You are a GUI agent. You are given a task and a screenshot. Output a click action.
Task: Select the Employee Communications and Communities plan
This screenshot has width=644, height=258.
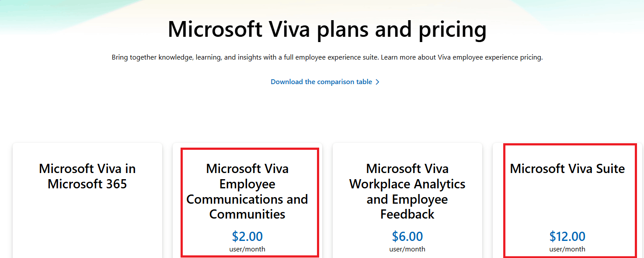(x=247, y=201)
